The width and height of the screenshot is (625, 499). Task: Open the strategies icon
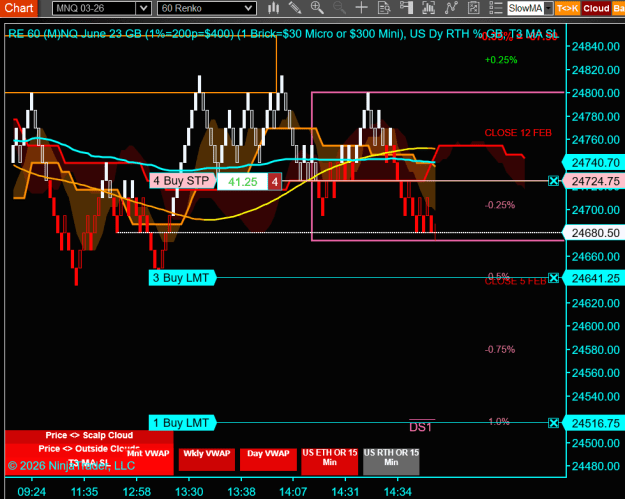(473, 8)
